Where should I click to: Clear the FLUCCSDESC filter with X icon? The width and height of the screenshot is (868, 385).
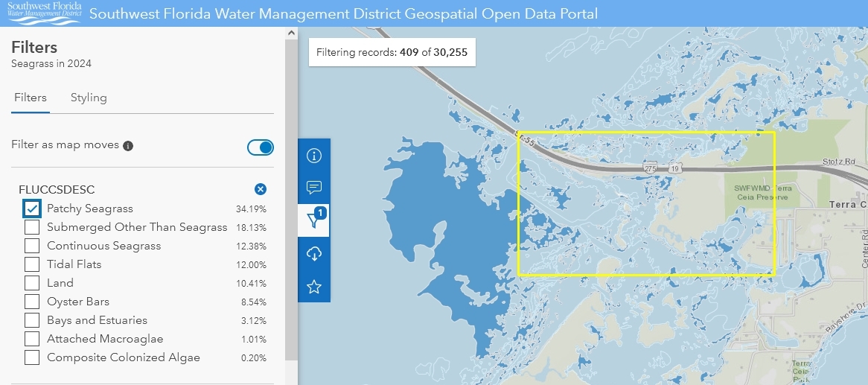(261, 189)
